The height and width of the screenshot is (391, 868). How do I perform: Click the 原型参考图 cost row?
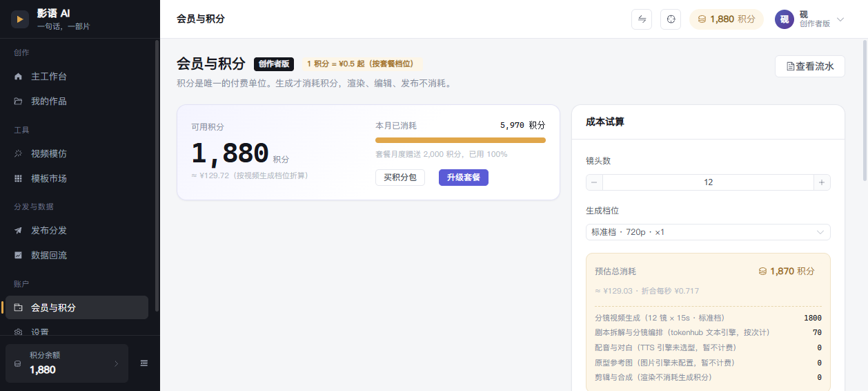point(708,363)
